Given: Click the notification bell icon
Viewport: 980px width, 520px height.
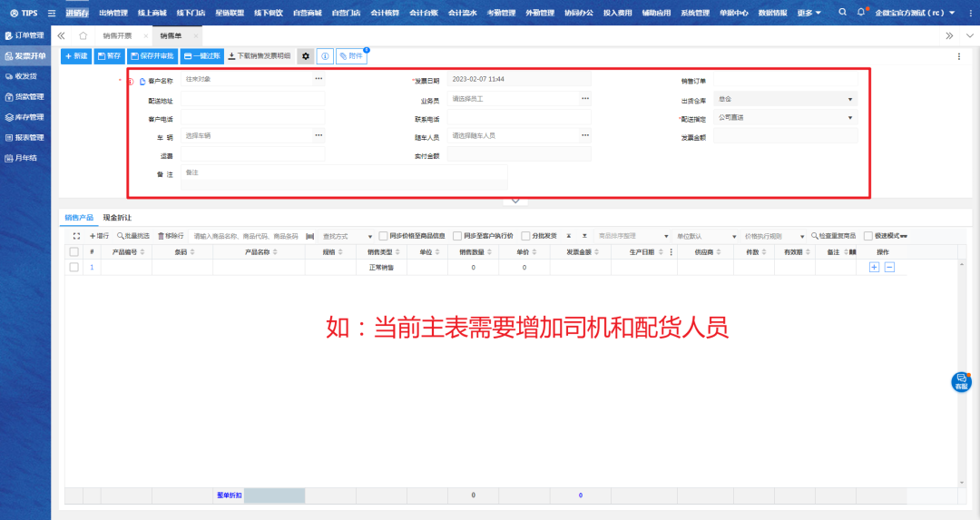Looking at the screenshot, I should point(860,13).
